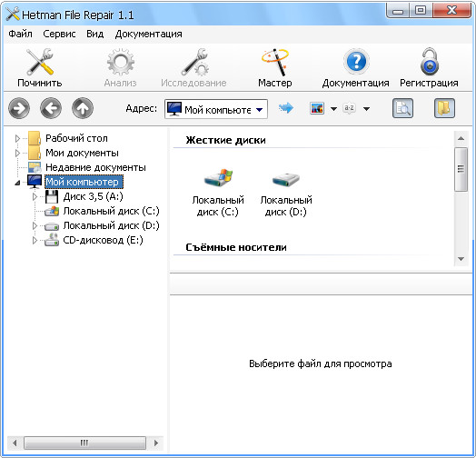Toggle the folder tree panel button

[x=444, y=108]
